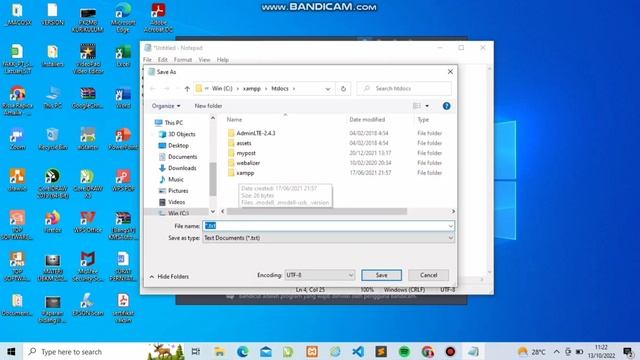Viewport: 640px width, 360px height.
Task: Open the Excel desktop shortcut
Action: (x=123, y=56)
